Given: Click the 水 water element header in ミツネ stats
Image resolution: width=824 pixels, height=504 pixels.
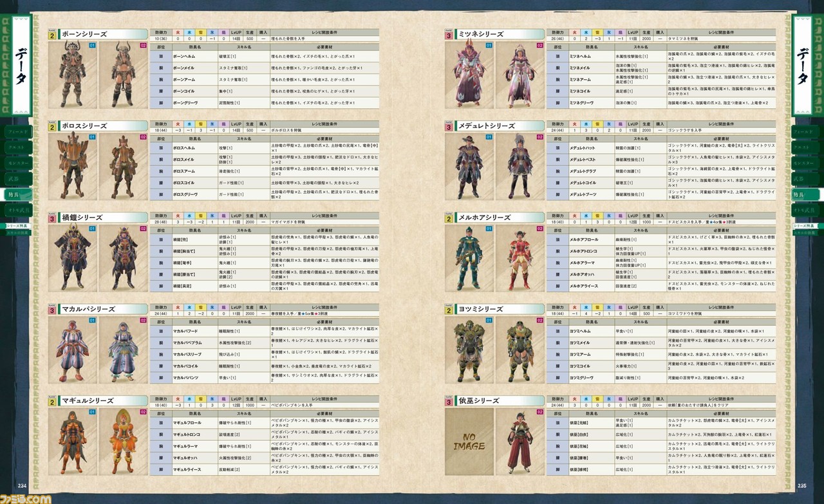Looking at the screenshot, I should click(586, 32).
